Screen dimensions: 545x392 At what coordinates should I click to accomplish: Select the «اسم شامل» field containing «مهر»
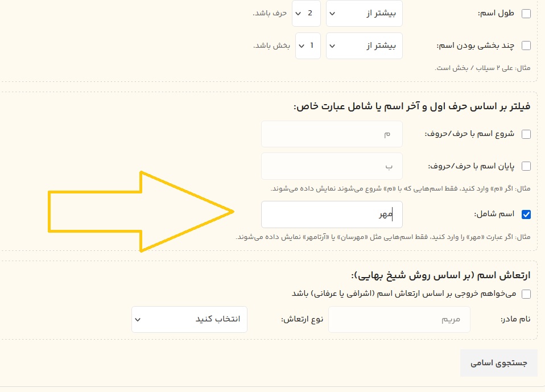332,214
